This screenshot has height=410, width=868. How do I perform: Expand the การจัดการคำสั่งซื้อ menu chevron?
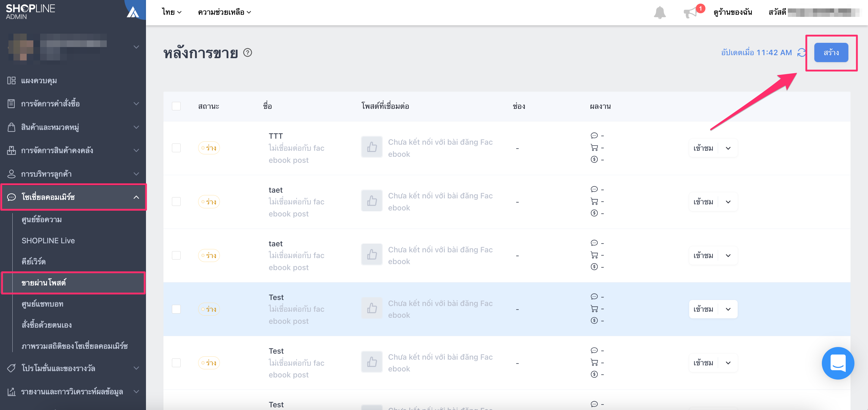click(x=136, y=103)
